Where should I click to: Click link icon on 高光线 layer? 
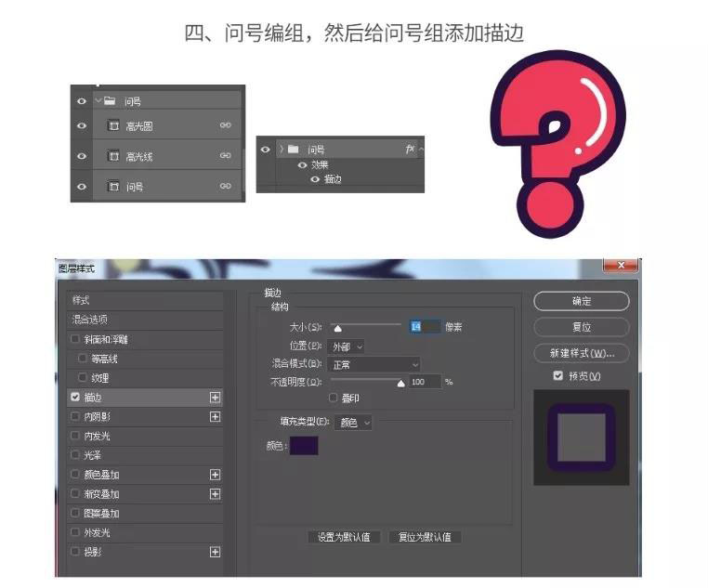click(x=225, y=155)
